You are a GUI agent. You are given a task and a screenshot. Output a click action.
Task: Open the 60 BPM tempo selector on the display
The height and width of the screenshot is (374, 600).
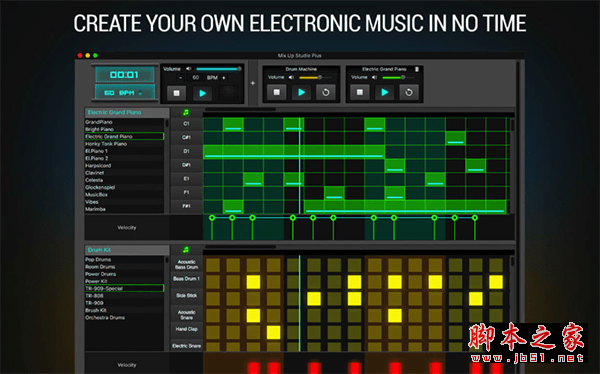tap(125, 93)
